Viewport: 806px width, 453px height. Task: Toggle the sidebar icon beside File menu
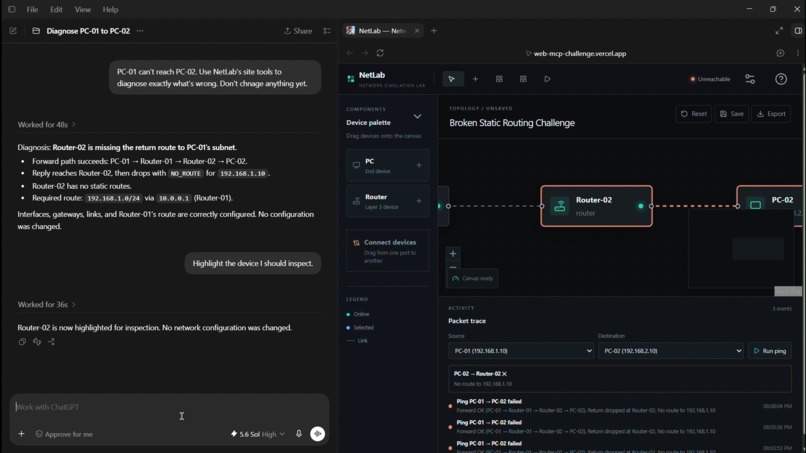pyautogui.click(x=11, y=9)
